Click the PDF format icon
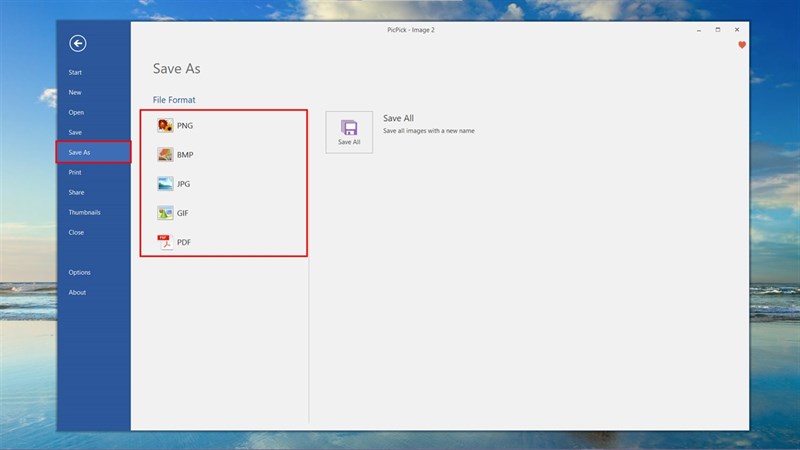 click(x=165, y=242)
